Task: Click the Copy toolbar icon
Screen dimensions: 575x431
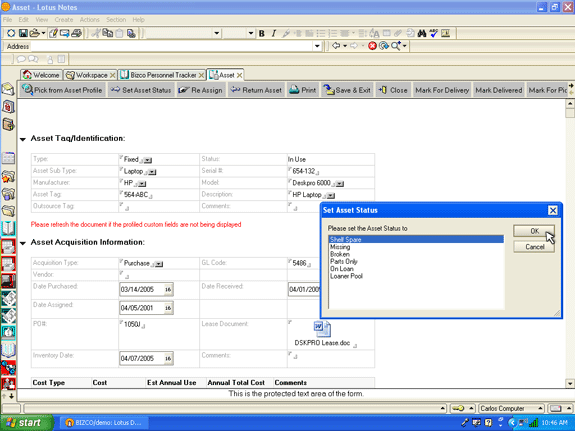Action: point(107,33)
